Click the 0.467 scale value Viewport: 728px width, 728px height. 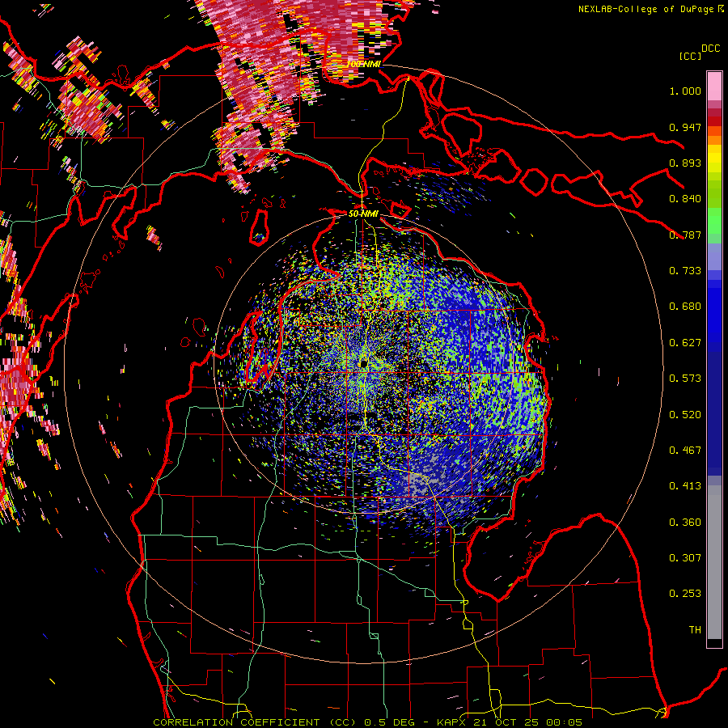coord(685,451)
